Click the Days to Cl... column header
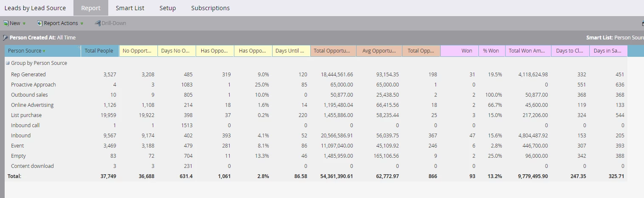This screenshot has width=644, height=198. click(x=570, y=51)
